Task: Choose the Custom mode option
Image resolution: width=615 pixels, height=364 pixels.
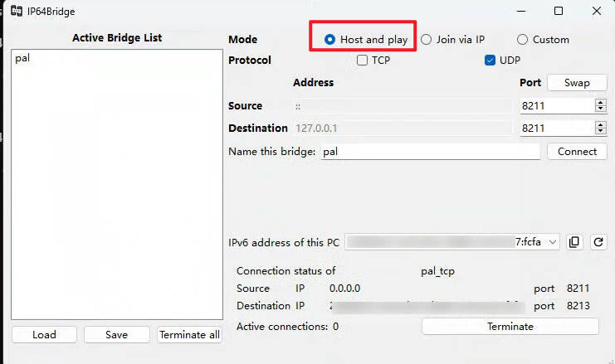Action: point(523,40)
